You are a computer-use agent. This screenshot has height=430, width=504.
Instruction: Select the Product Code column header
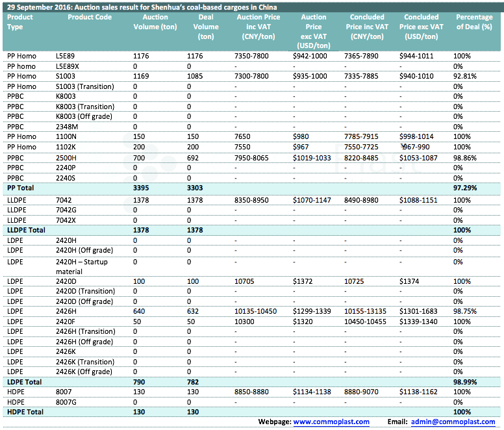coord(90,17)
